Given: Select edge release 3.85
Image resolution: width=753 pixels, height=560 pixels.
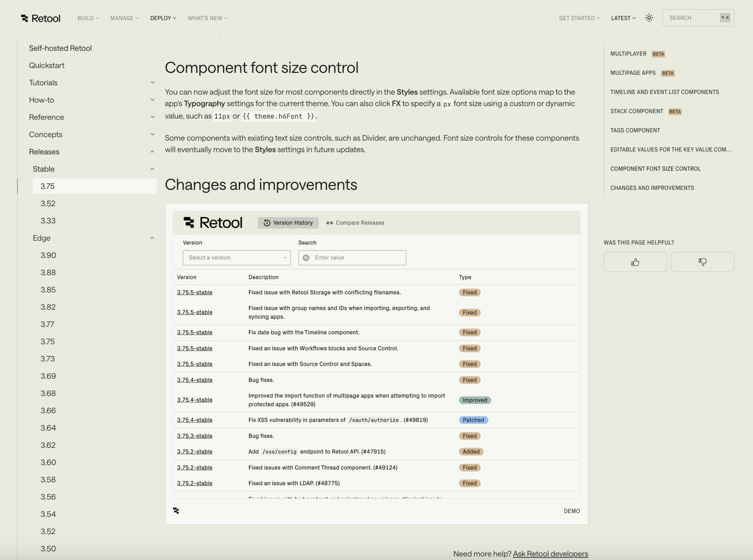Looking at the screenshot, I should tap(48, 289).
